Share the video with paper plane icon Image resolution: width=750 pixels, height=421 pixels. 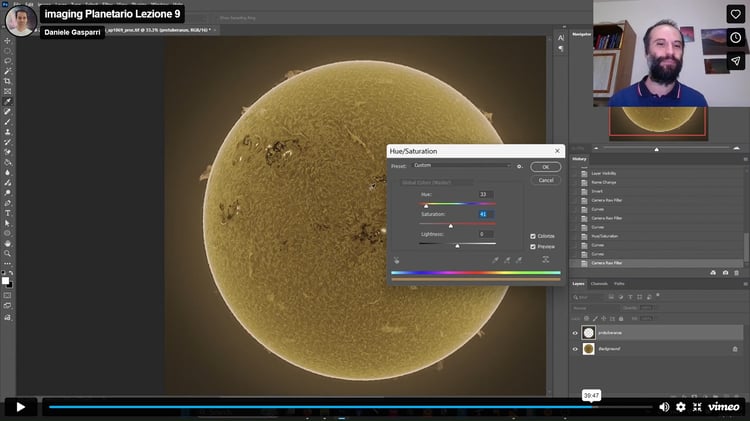(x=735, y=61)
